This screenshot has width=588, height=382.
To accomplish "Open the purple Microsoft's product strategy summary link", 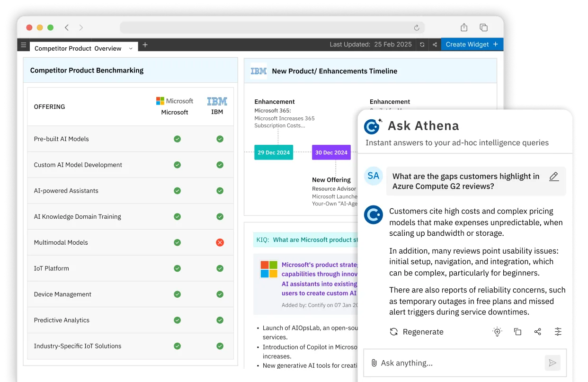I will click(320, 279).
